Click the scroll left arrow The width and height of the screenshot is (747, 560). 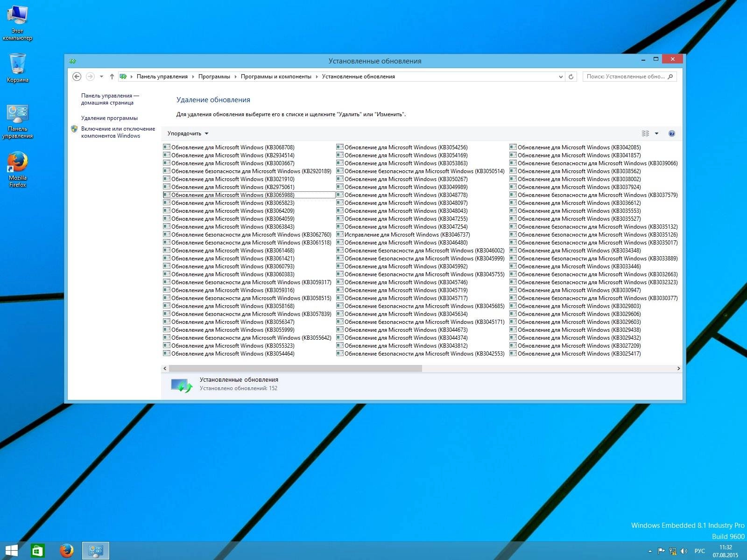pyautogui.click(x=164, y=369)
